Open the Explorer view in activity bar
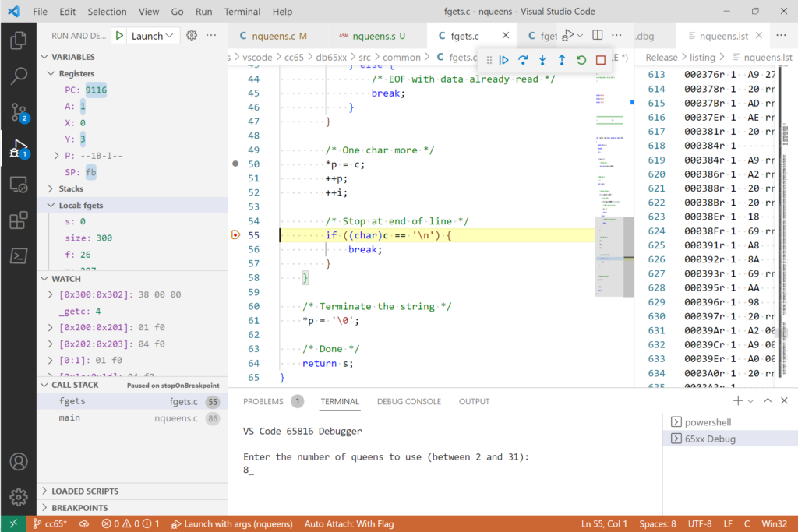This screenshot has width=798, height=532. (19, 41)
